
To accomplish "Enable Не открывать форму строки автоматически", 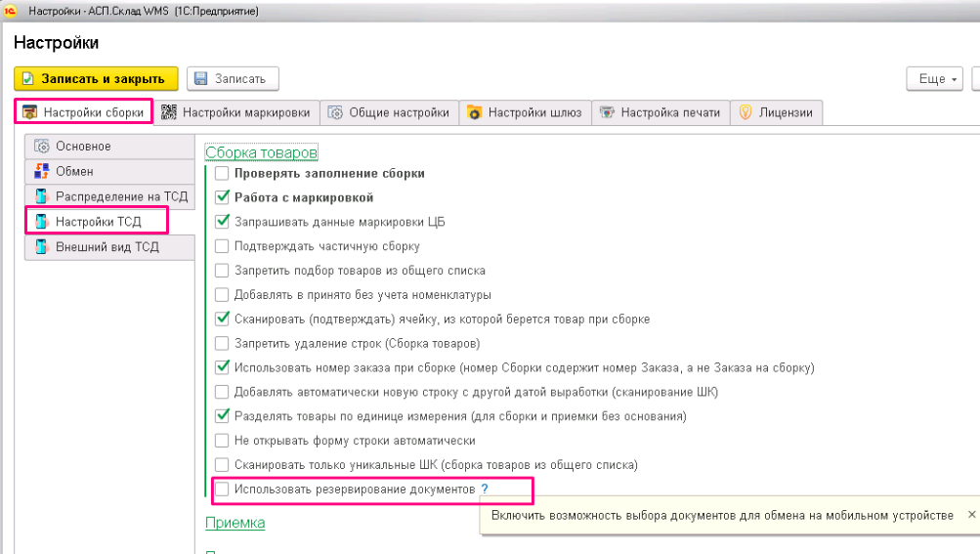I will coord(222,441).
